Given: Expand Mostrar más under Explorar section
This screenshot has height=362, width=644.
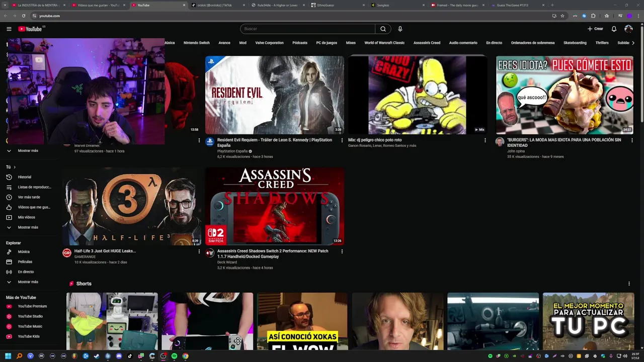Looking at the screenshot, I should point(28,282).
